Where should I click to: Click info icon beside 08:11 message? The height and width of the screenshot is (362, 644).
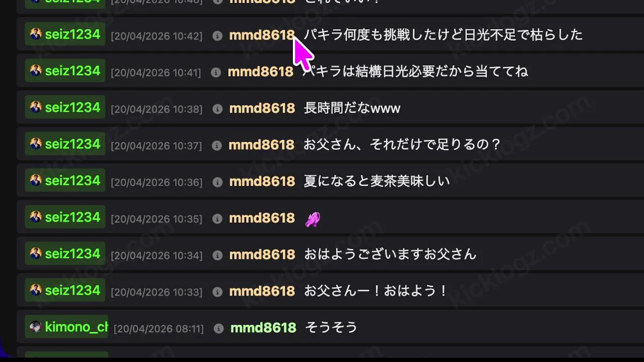pos(219,328)
